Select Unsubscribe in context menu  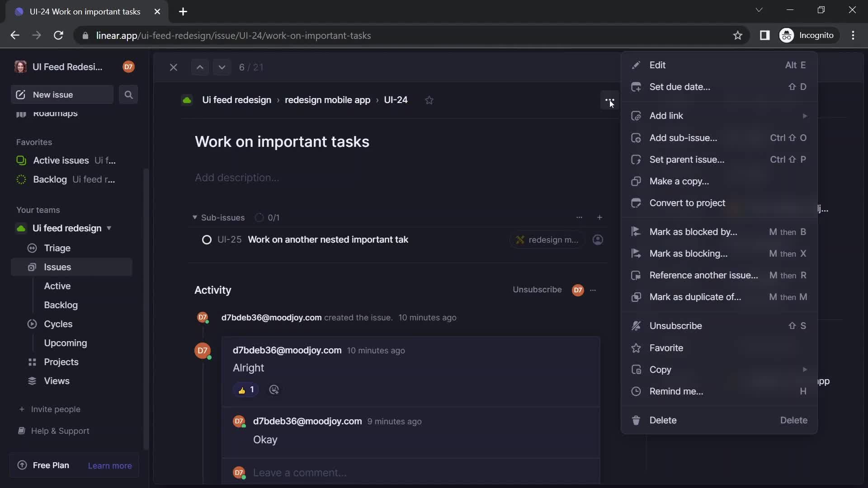tap(719, 326)
